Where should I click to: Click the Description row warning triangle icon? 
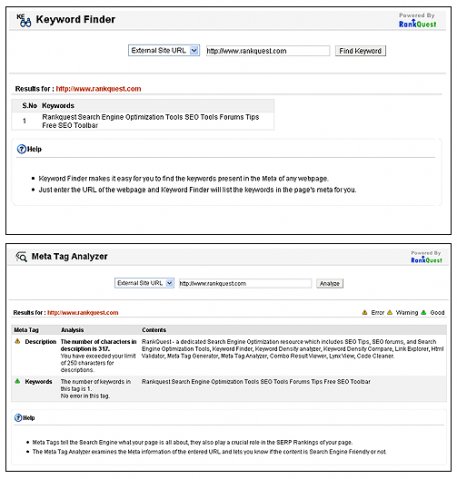[x=18, y=341]
